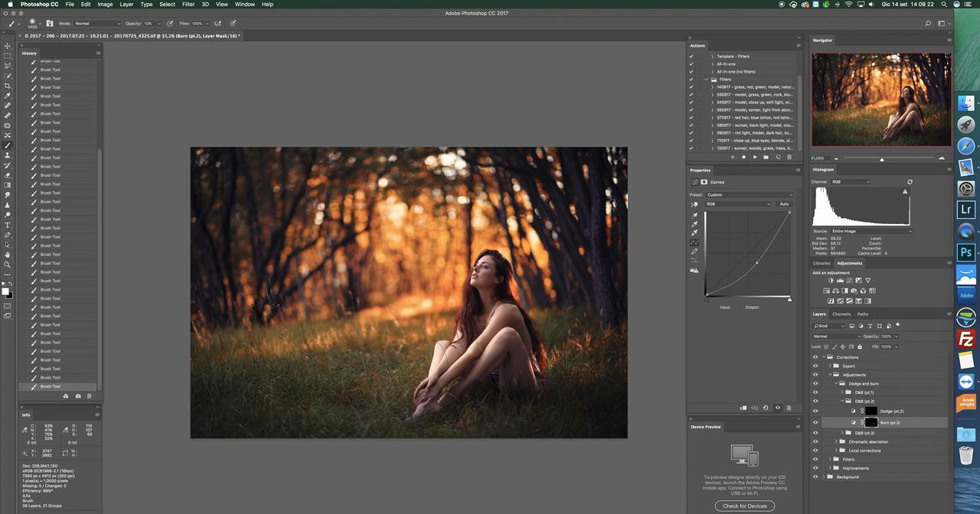Toggle the All-in-one action checkmark
Screen dimensions: 980x514
point(691,64)
